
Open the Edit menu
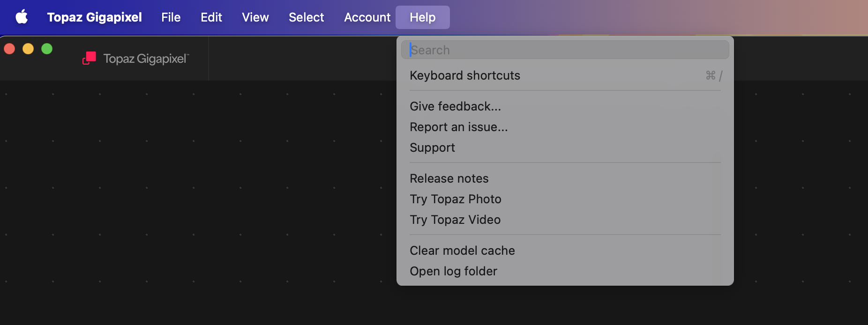(211, 17)
